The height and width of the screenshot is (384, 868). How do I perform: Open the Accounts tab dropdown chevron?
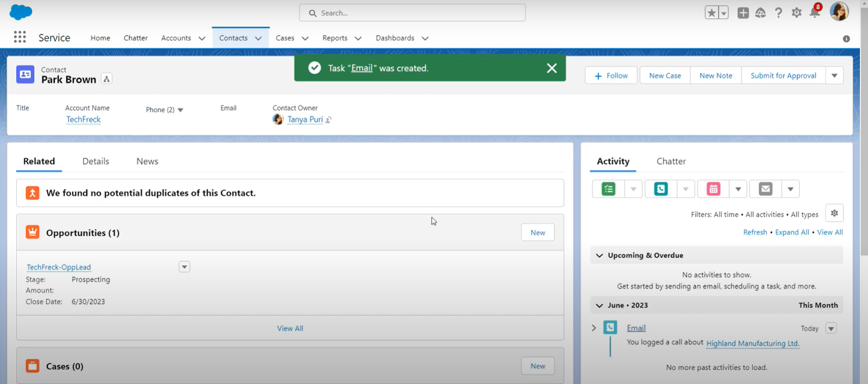202,39
